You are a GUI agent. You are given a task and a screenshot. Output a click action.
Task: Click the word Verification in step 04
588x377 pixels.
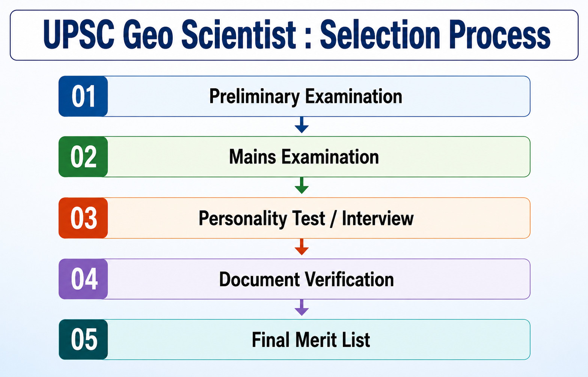click(350, 279)
